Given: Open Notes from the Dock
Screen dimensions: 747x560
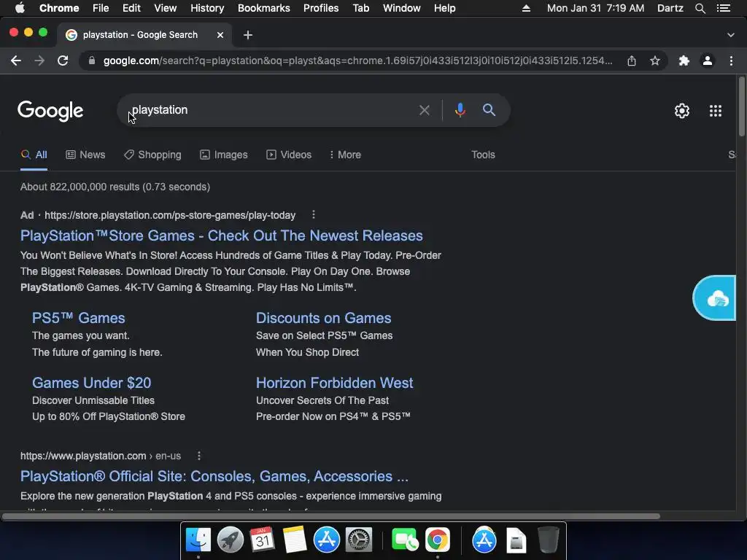Looking at the screenshot, I should pyautogui.click(x=295, y=540).
